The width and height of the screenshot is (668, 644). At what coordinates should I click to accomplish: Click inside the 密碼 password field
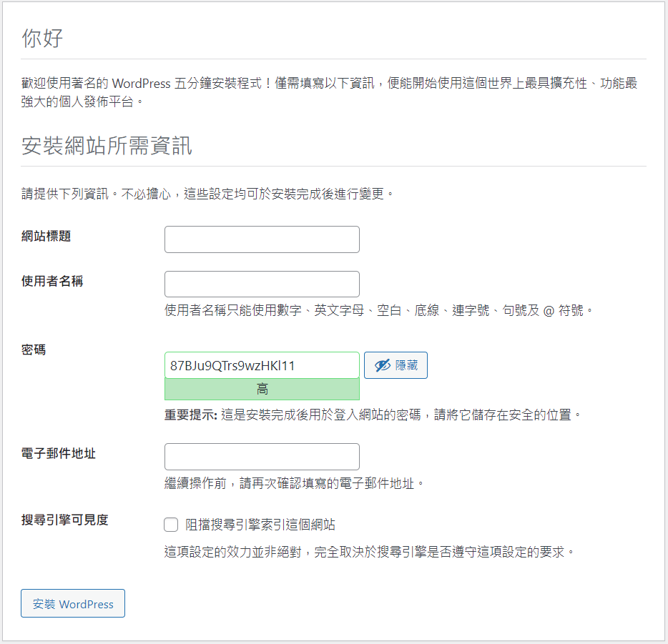click(x=262, y=365)
